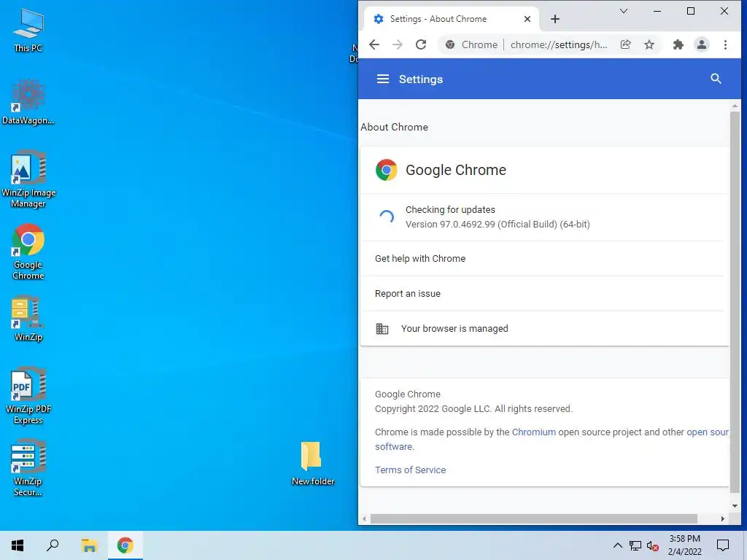747x560 pixels.
Task: Open the taskbar search icon
Action: (x=53, y=545)
